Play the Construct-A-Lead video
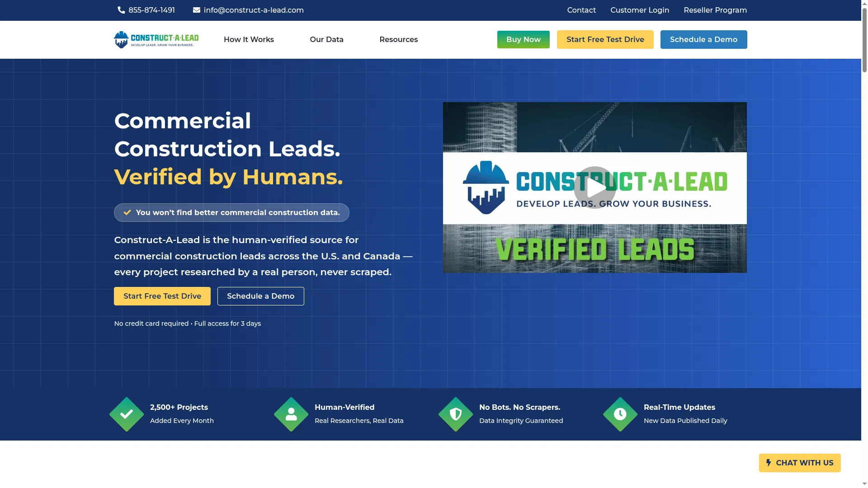 coord(594,188)
